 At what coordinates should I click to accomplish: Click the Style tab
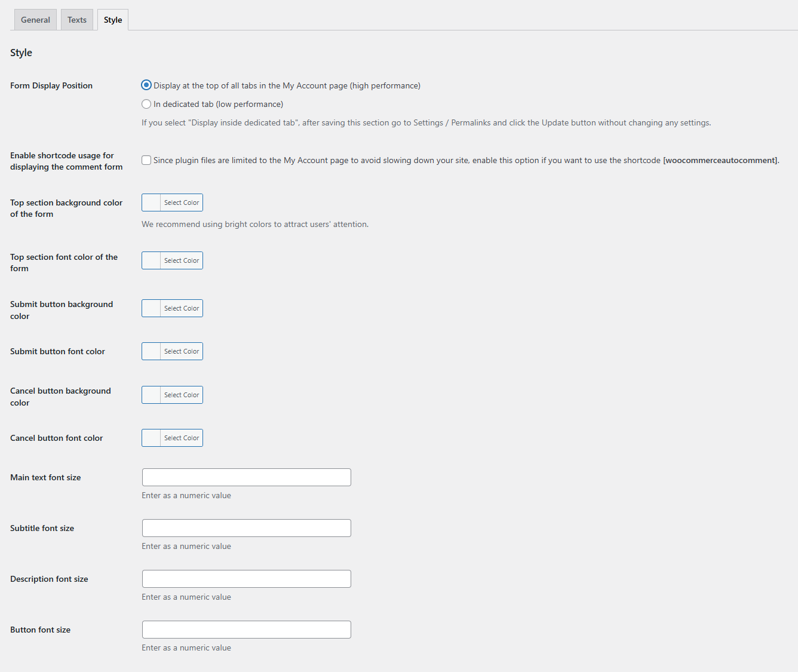[x=113, y=20]
